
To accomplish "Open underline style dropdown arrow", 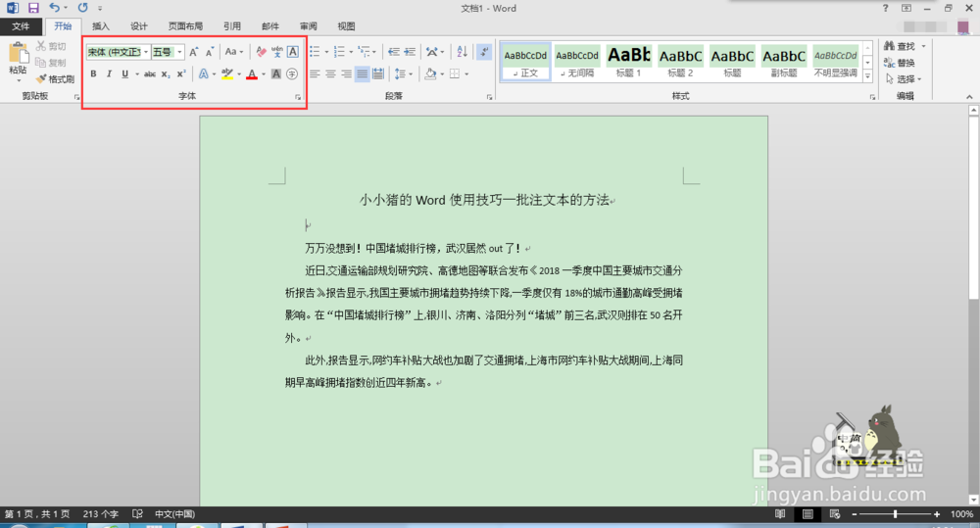I will pos(137,73).
